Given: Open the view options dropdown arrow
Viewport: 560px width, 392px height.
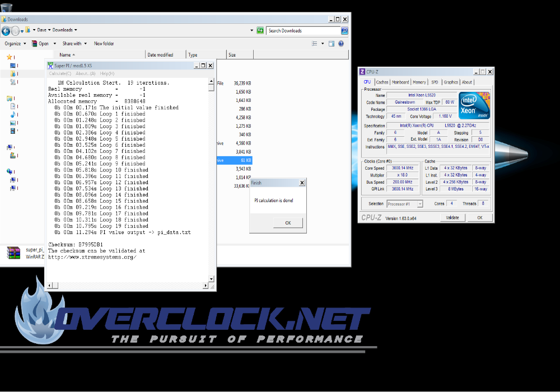Looking at the screenshot, I should [x=323, y=44].
